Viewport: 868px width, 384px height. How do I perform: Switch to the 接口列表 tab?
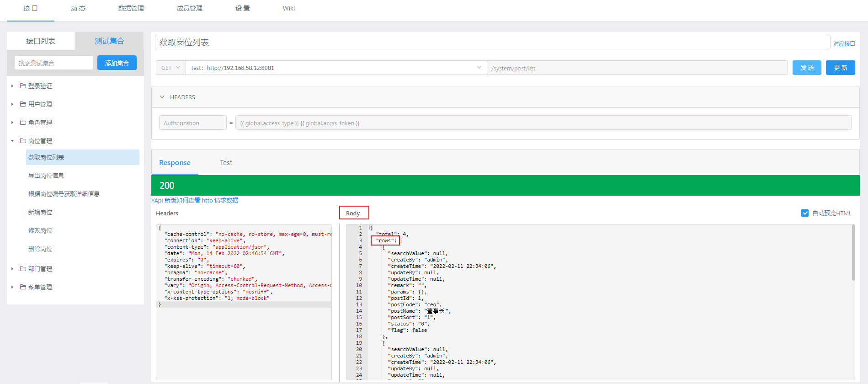41,41
